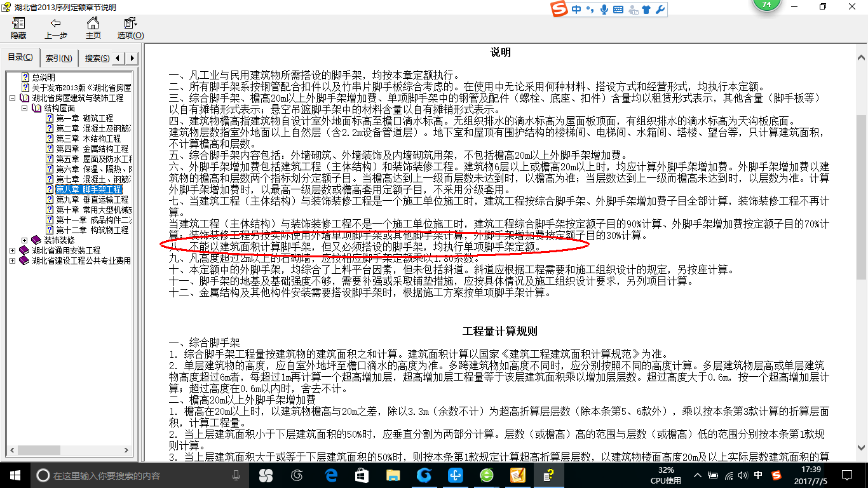Open the Sogou toolbox wrench icon
This screenshot has height=488, width=868.
click(660, 10)
